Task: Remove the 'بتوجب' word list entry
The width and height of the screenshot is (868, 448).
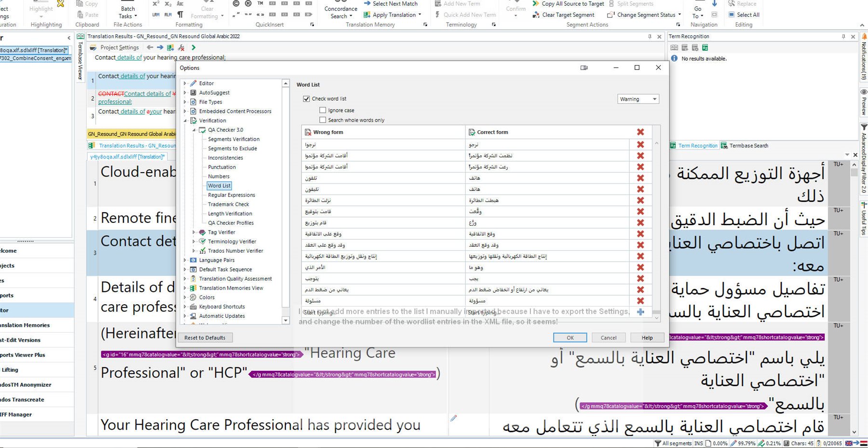Action: point(640,279)
